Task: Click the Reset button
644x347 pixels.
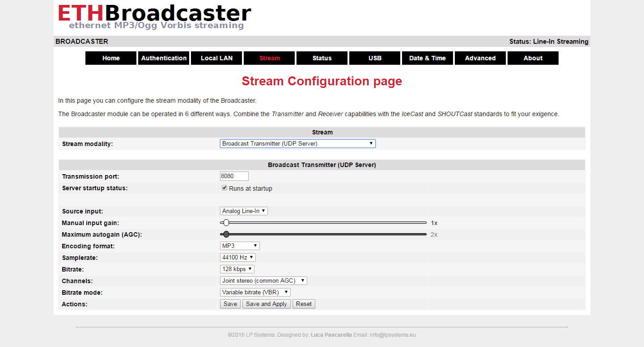Action: pyautogui.click(x=304, y=304)
